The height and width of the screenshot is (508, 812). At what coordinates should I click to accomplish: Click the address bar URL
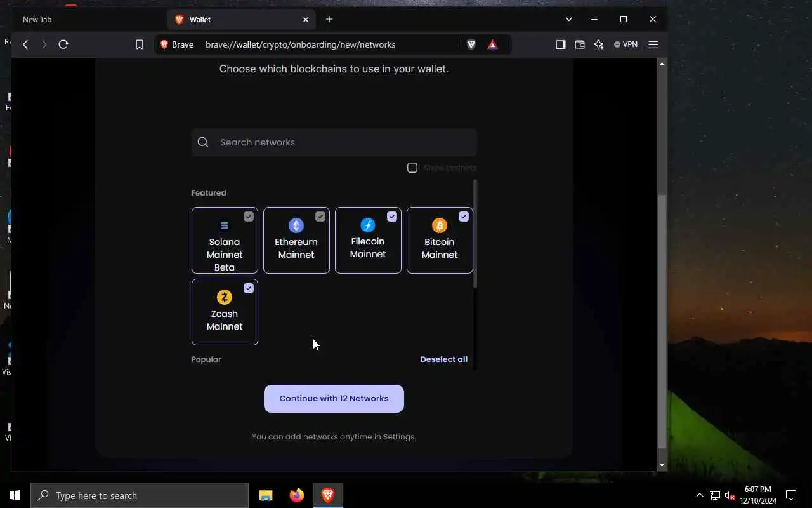pos(300,44)
